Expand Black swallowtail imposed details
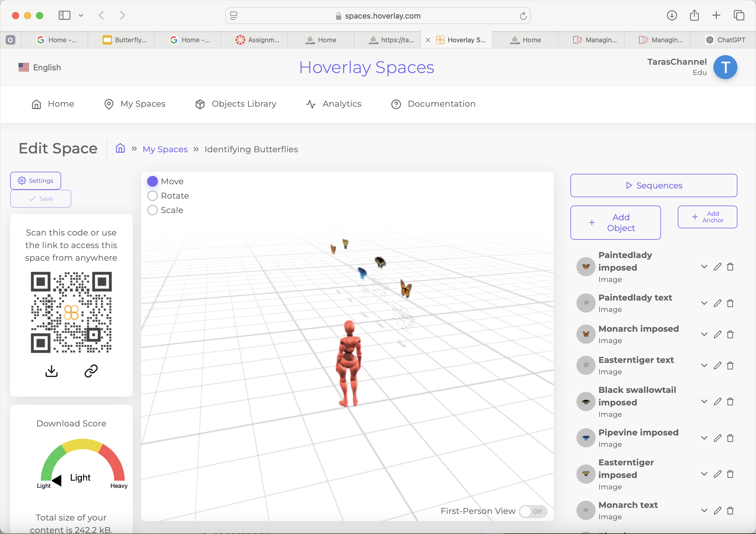Viewport: 756px width, 534px height. pos(704,402)
